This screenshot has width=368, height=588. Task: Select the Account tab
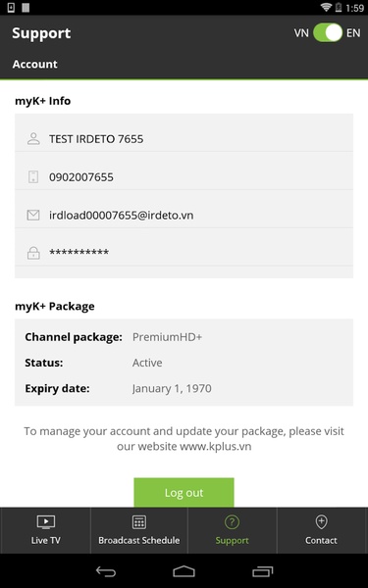(x=35, y=64)
